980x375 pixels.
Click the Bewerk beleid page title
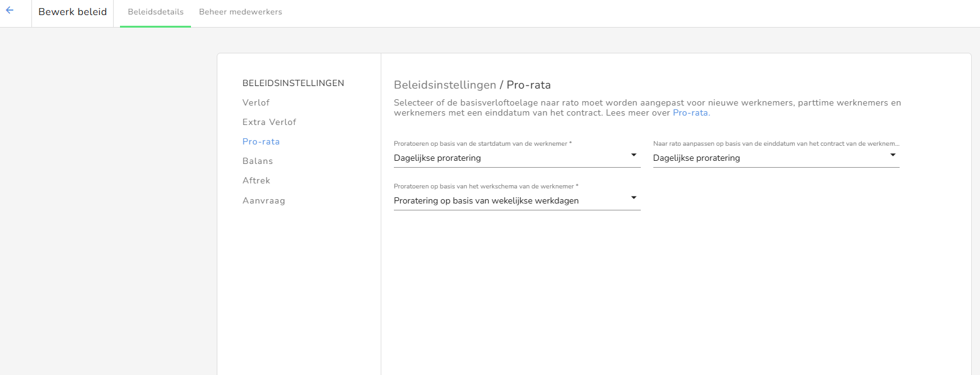tap(72, 12)
